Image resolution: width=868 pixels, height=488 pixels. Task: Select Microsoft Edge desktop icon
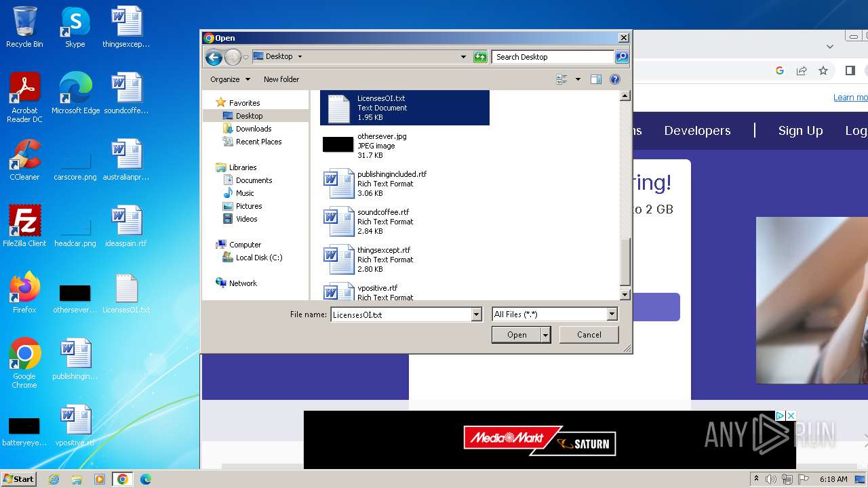(75, 94)
